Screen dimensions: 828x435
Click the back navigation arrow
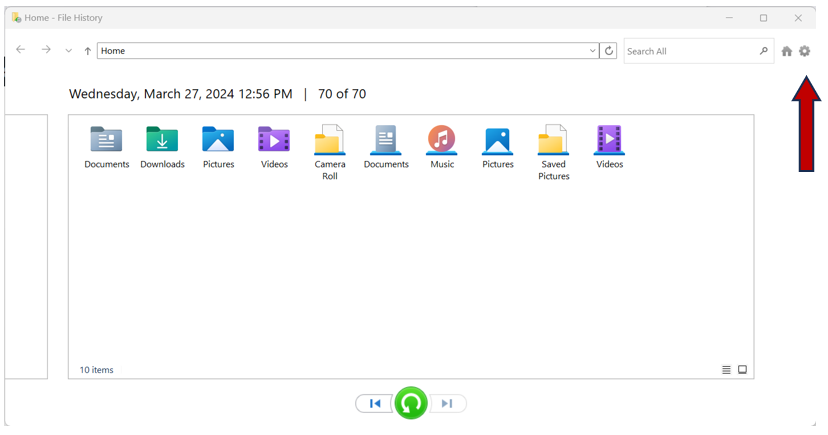point(20,50)
